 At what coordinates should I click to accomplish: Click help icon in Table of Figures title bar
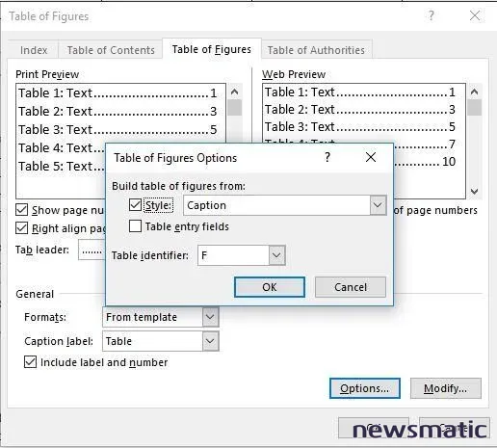[431, 15]
